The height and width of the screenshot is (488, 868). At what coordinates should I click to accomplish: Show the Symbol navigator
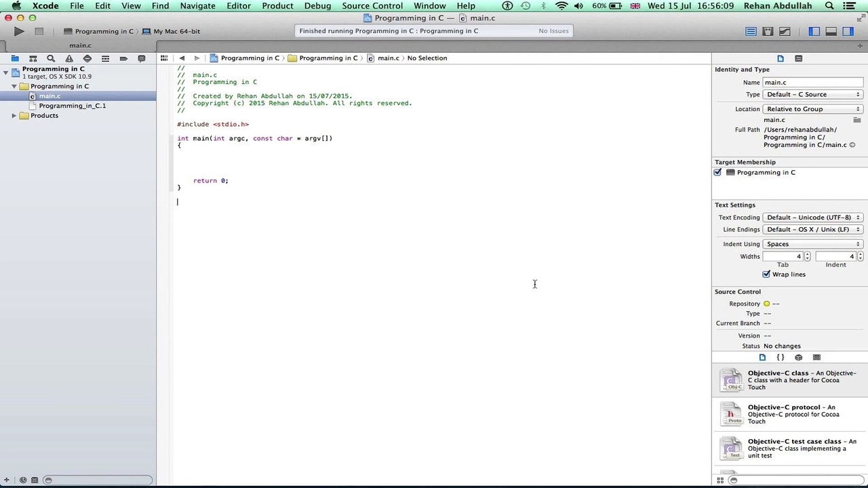tap(33, 59)
